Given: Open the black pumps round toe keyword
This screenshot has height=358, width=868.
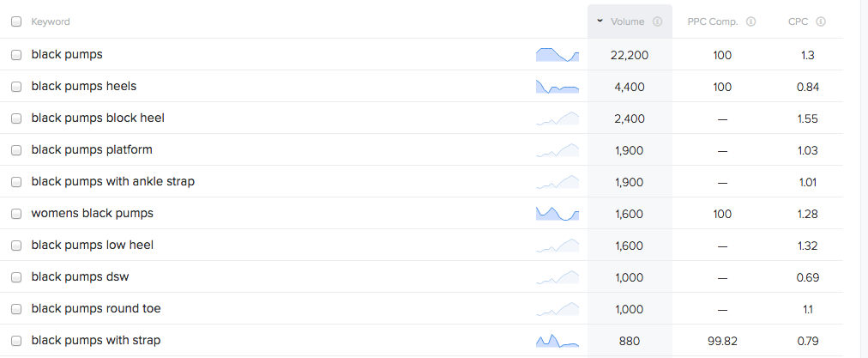Looking at the screenshot, I should [x=96, y=308].
